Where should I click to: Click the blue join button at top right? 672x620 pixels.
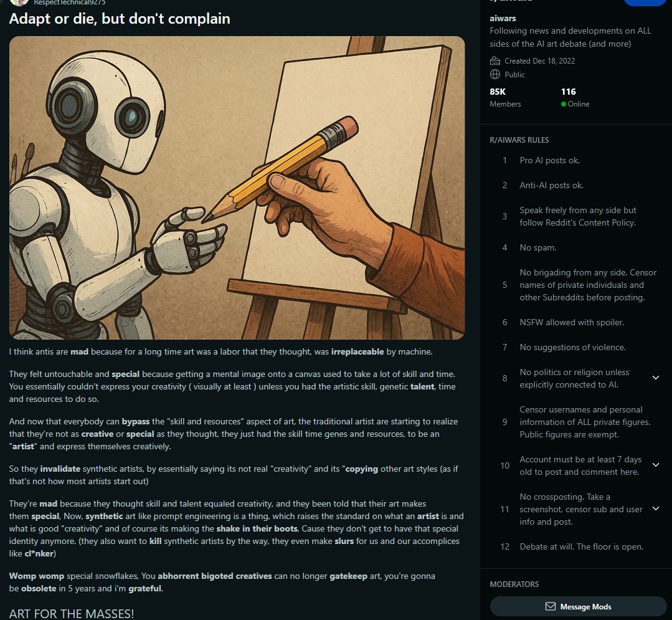click(645, 2)
